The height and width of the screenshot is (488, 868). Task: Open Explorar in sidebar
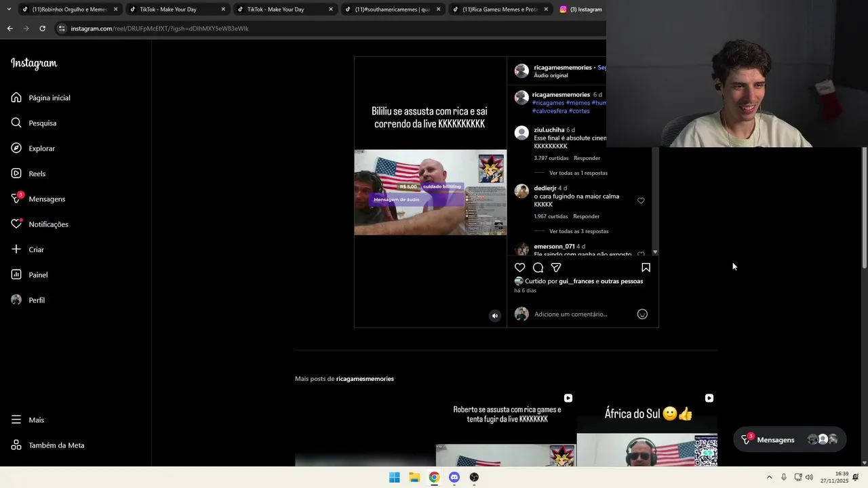coord(33,148)
